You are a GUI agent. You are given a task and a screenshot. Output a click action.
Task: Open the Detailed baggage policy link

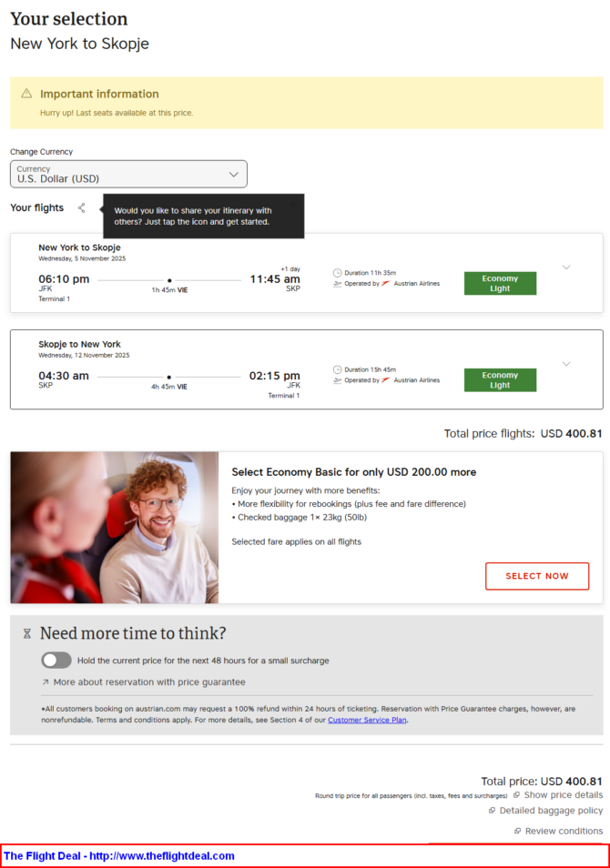(551, 811)
